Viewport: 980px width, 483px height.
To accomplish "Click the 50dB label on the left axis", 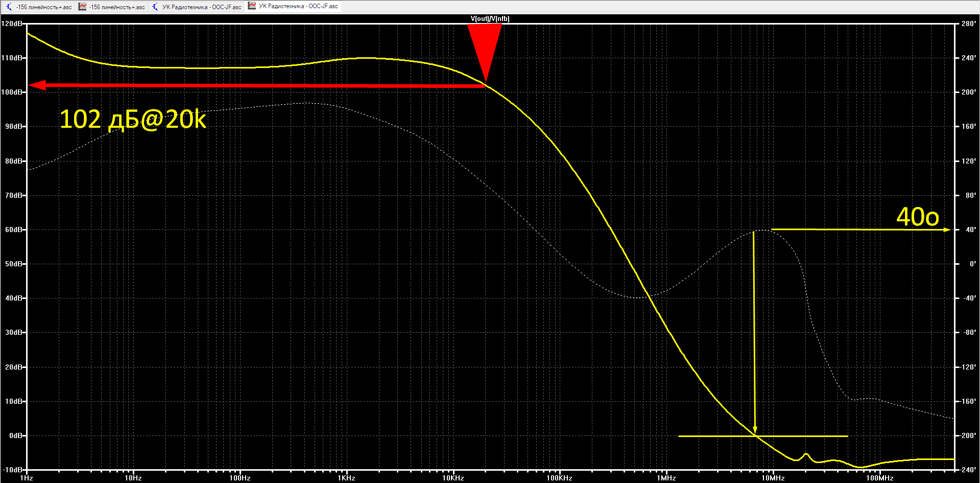I will 14,264.
